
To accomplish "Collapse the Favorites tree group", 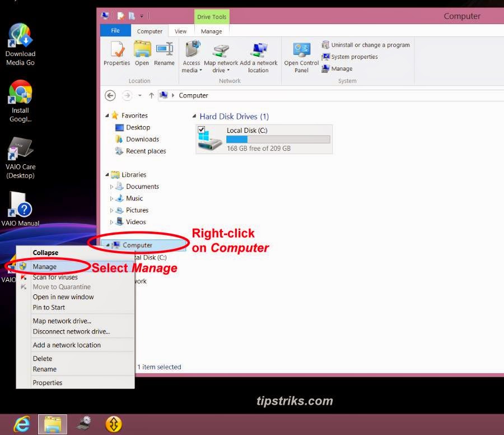I will point(107,115).
